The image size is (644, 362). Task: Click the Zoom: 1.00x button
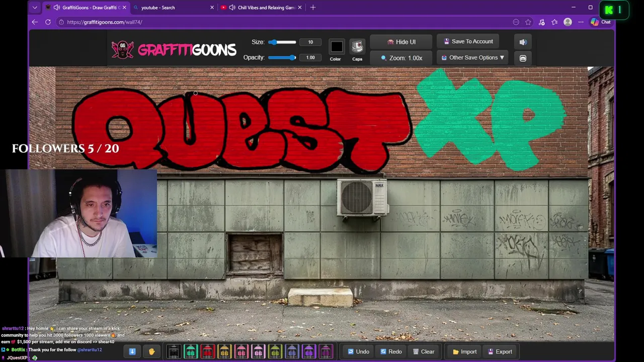point(401,58)
